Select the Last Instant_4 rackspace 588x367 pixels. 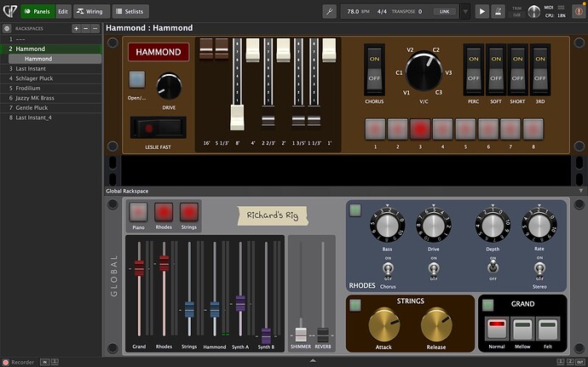pos(51,118)
